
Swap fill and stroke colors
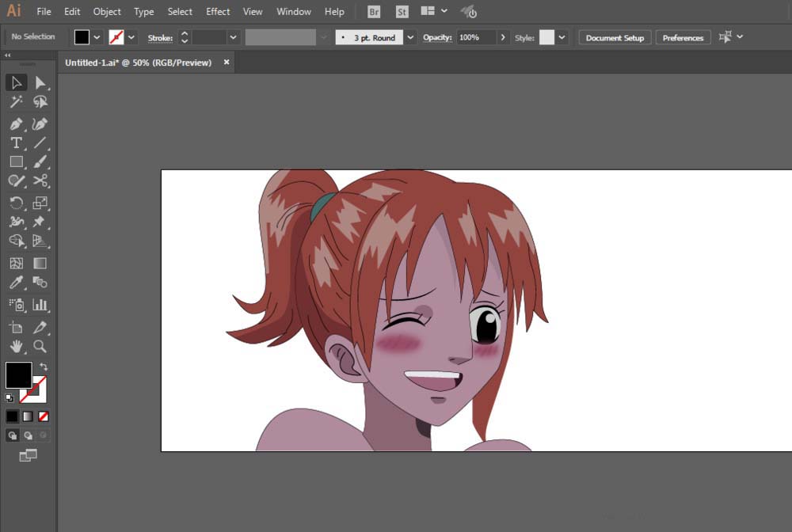(44, 367)
